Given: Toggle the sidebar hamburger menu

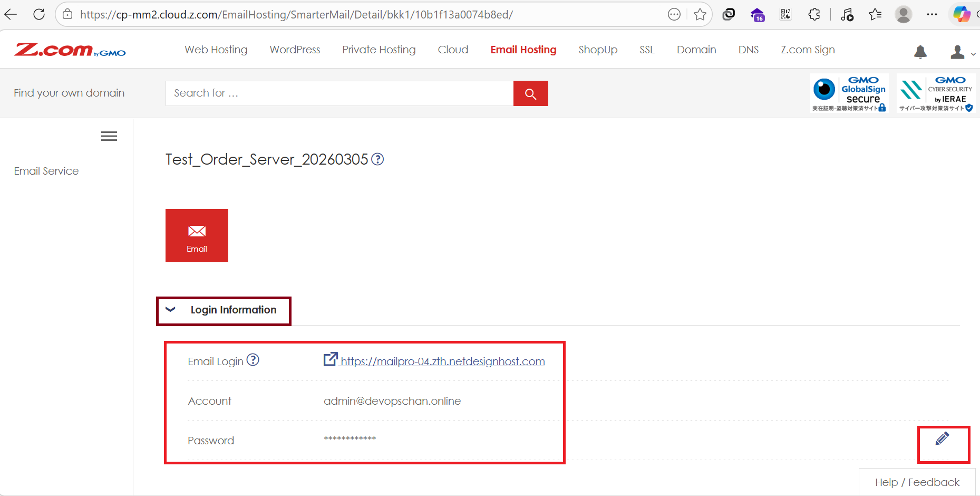Looking at the screenshot, I should tap(109, 136).
